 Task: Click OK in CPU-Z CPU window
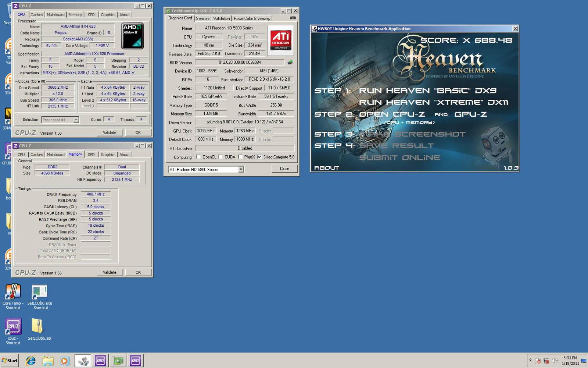(x=138, y=132)
